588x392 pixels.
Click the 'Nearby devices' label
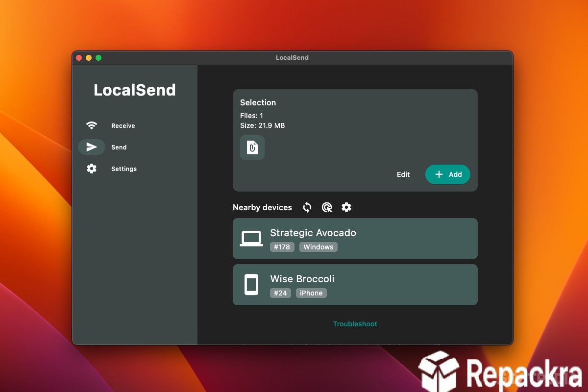(x=262, y=207)
